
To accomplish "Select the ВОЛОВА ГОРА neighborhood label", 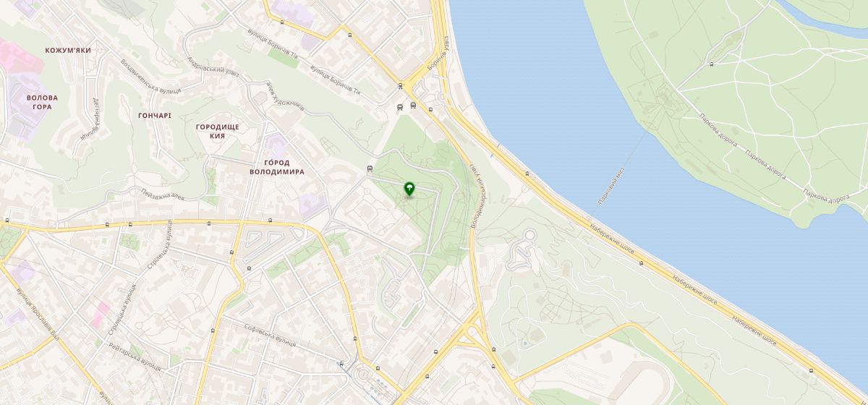I will (x=42, y=102).
